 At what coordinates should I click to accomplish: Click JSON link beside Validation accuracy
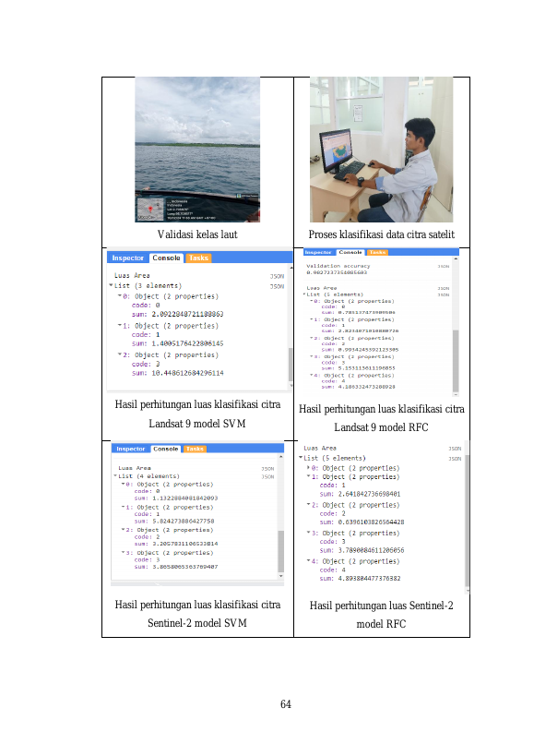coord(444,266)
